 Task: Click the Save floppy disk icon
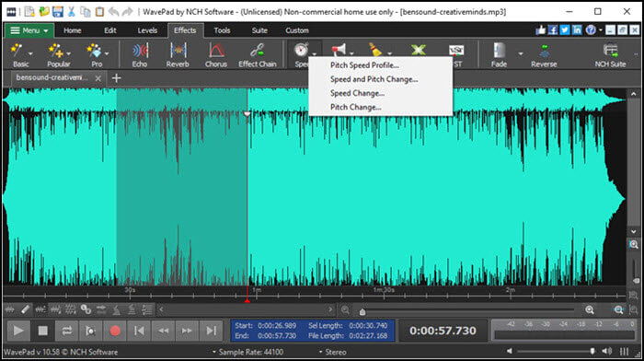point(58,12)
